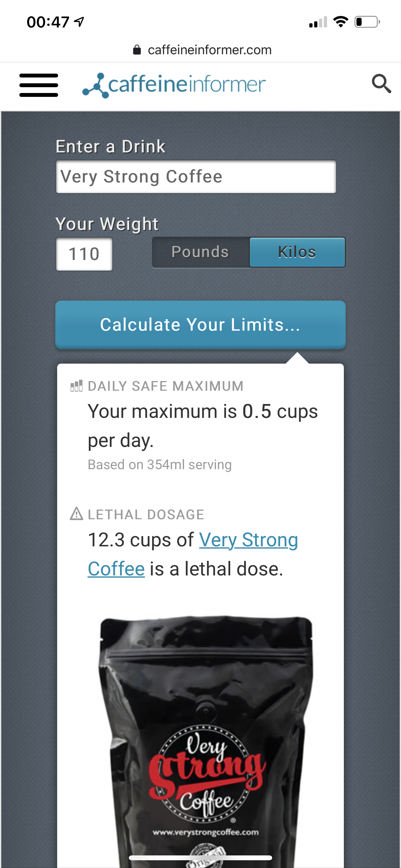
Task: Tap the lethal dosage warning icon
Action: pyautogui.click(x=77, y=514)
